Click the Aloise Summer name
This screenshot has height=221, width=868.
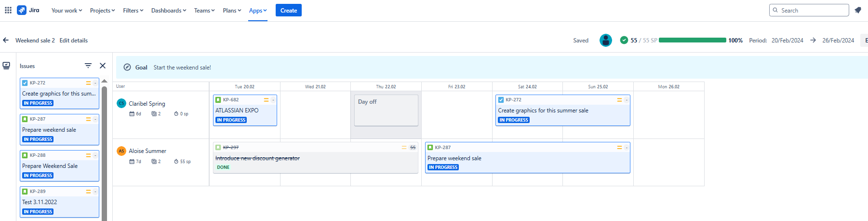pos(147,151)
